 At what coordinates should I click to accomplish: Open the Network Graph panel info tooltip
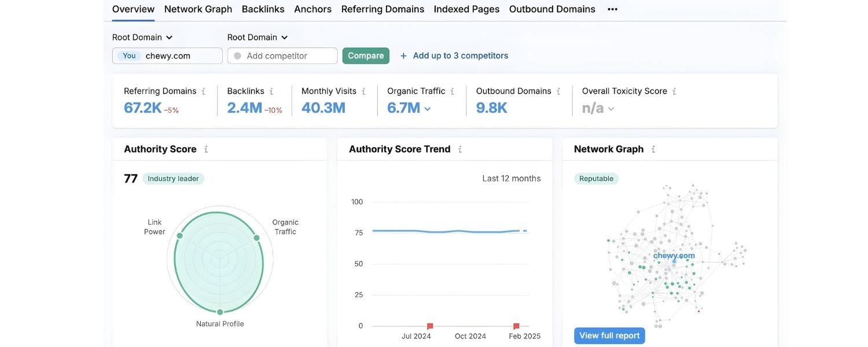pyautogui.click(x=653, y=149)
